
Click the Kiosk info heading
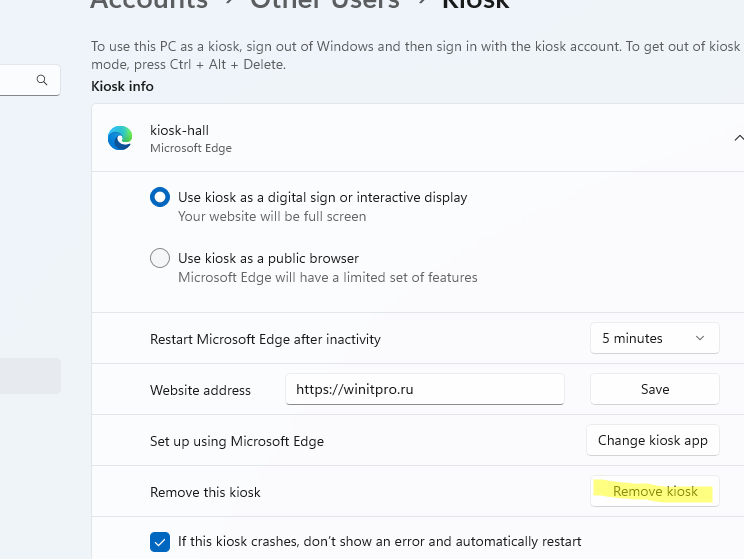[122, 86]
